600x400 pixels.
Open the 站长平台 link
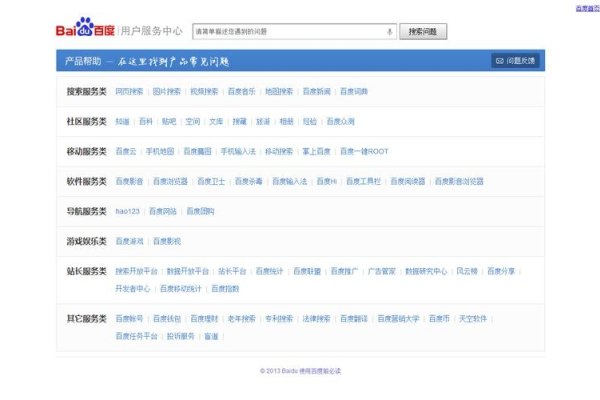(x=232, y=271)
